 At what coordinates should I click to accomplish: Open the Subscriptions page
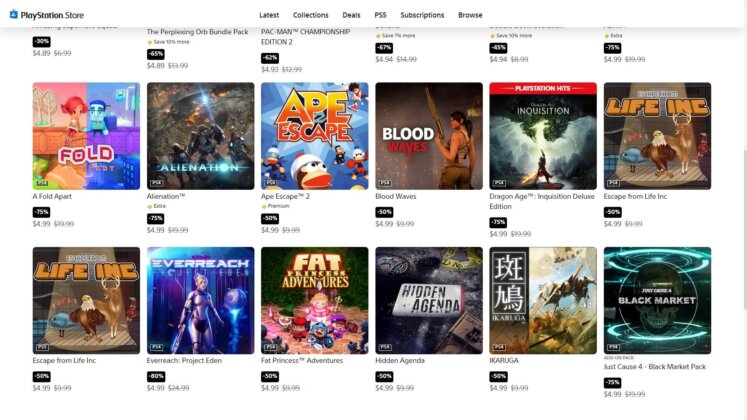[x=422, y=15]
